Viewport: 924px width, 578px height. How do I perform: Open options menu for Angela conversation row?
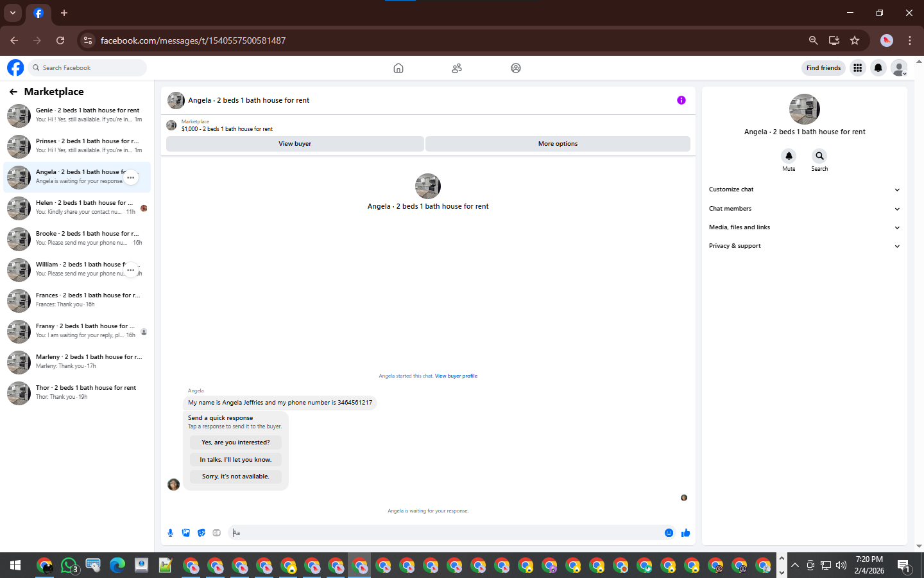pyautogui.click(x=131, y=177)
